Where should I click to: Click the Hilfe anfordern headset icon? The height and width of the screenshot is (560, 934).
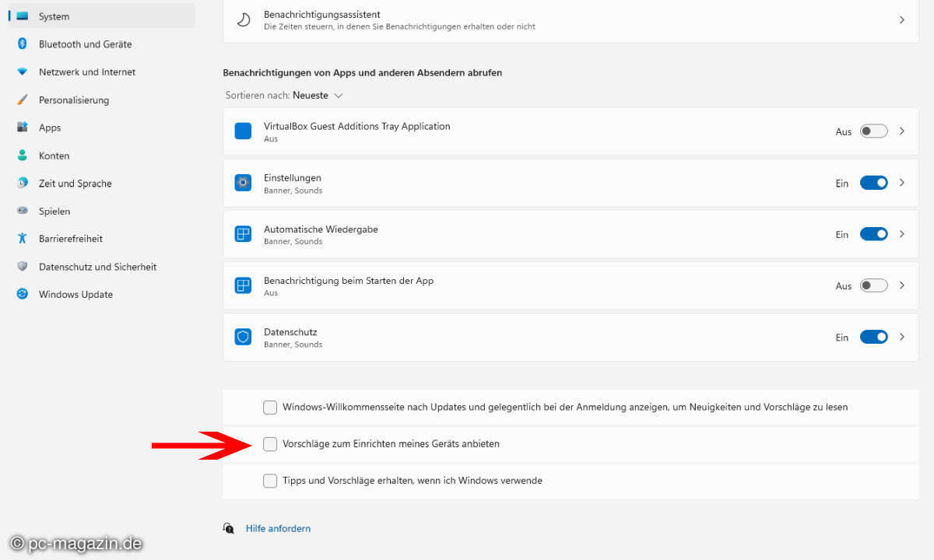229,528
